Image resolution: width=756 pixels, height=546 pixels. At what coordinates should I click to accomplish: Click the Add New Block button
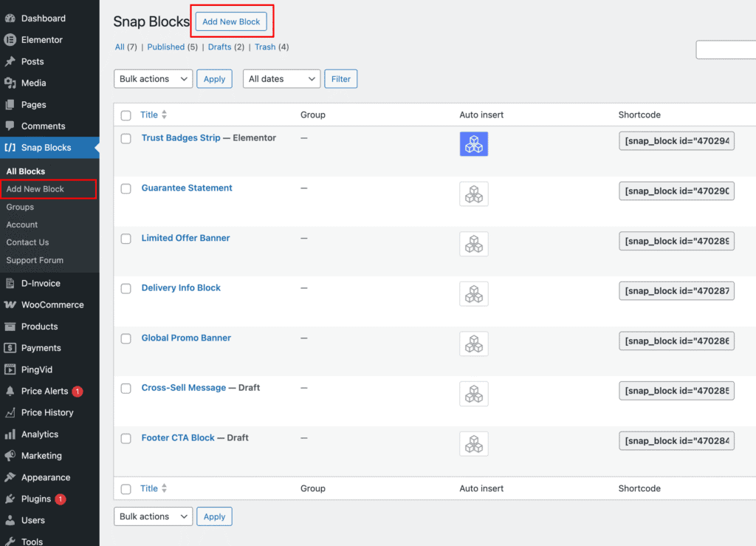pos(231,22)
